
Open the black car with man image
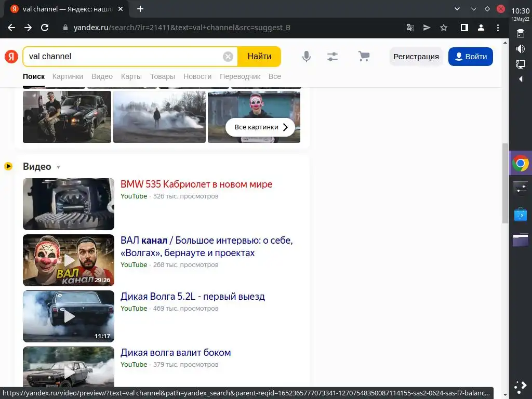tap(67, 117)
